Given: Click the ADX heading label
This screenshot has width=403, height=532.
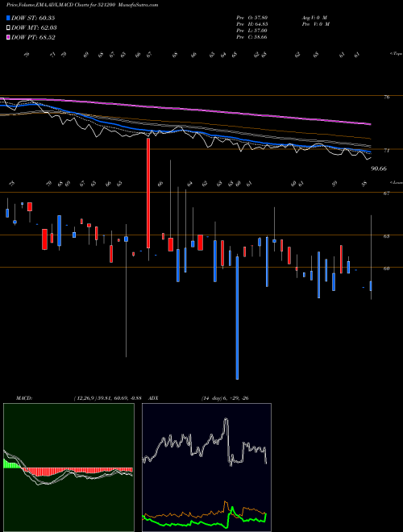Looking at the screenshot, I should pos(153,398).
